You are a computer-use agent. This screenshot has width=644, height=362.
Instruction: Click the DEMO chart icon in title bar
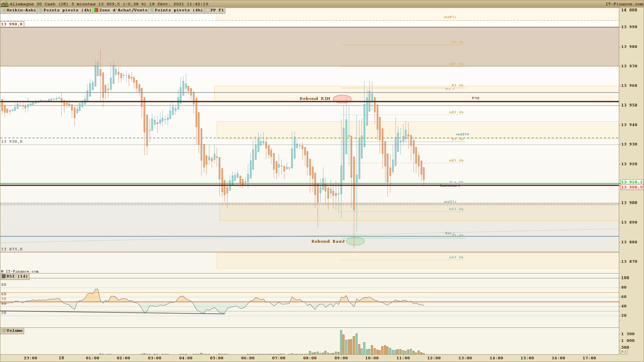4,4
